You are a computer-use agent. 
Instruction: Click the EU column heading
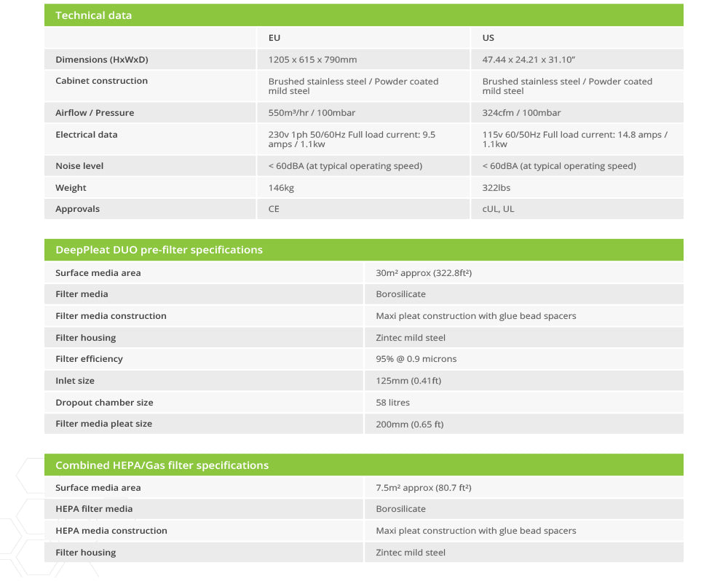click(x=274, y=38)
